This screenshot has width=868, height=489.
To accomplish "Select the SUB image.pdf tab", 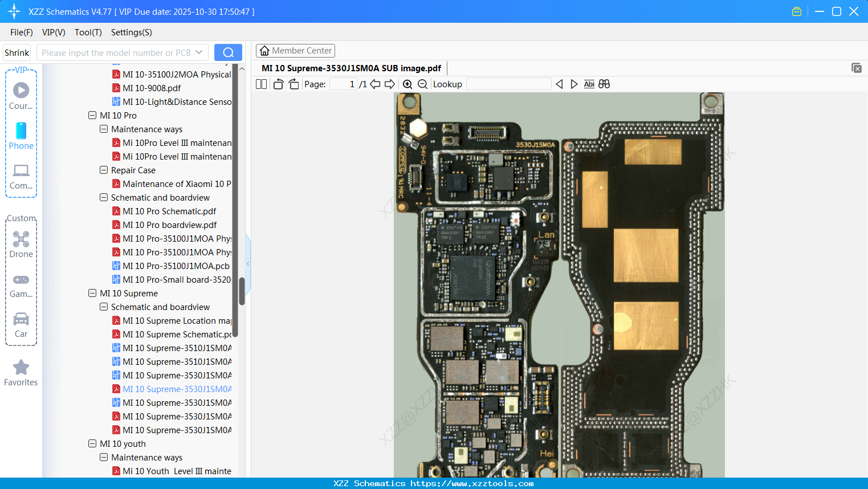I will click(351, 68).
